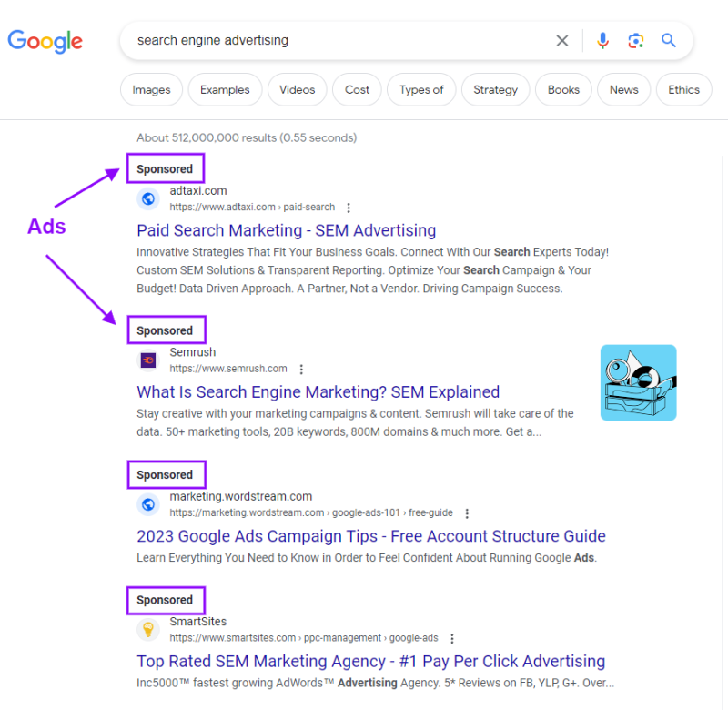Click the Semrush result thumbnail image
The width and height of the screenshot is (728, 710).
click(638, 382)
